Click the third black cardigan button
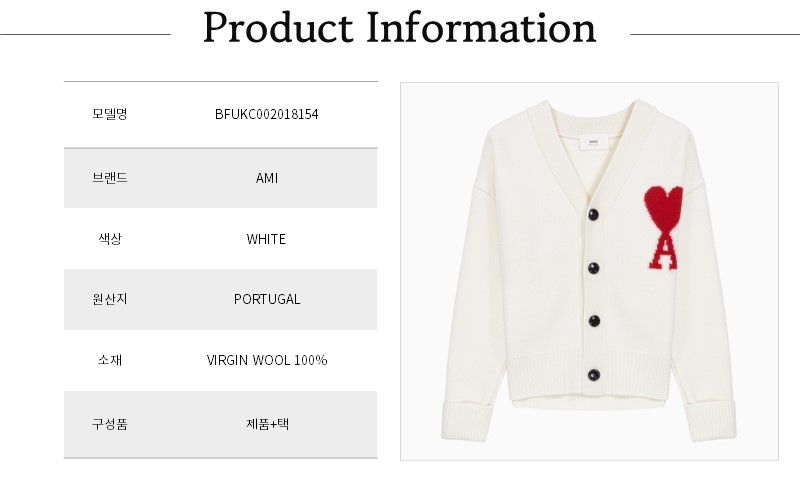Image resolution: width=800 pixels, height=491 pixels. point(593,320)
